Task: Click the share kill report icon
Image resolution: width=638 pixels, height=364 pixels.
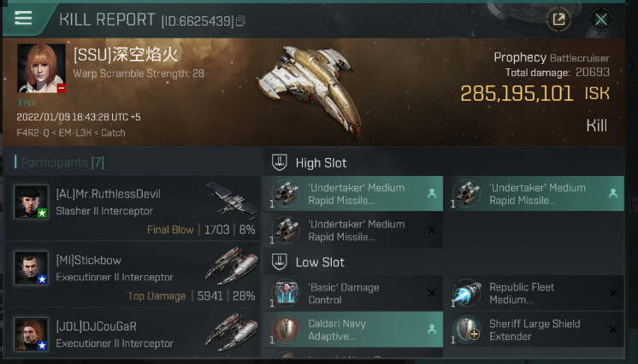Action: click(558, 19)
